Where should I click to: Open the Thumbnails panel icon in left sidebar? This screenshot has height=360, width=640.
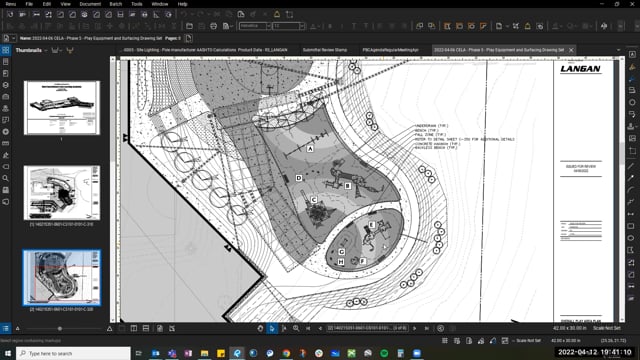tap(6, 50)
